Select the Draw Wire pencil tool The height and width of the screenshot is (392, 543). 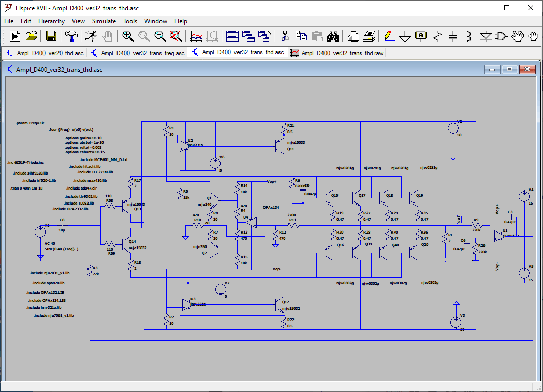[x=389, y=36]
